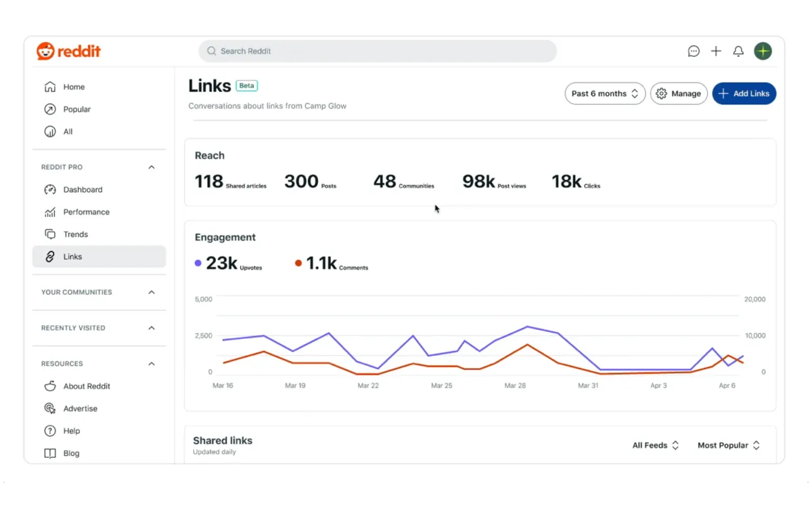812x508 pixels.
Task: Open the Manage settings button
Action: pyautogui.click(x=679, y=93)
